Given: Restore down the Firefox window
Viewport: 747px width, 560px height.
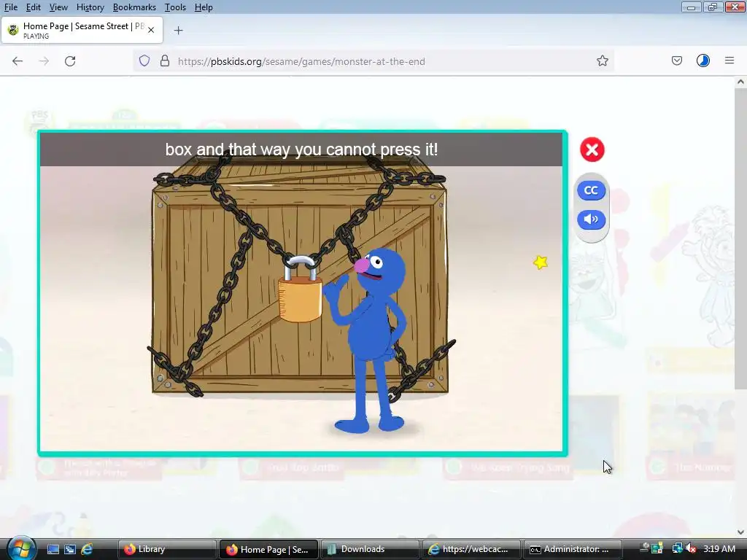Looking at the screenshot, I should (x=712, y=7).
